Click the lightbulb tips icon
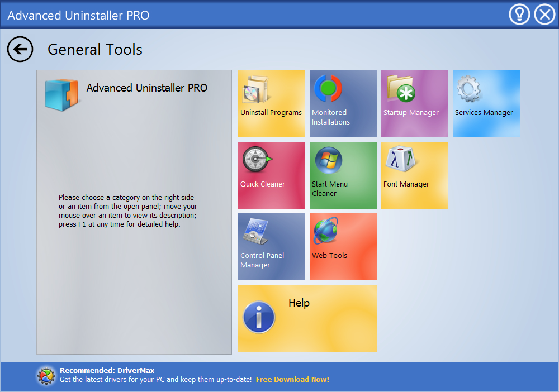This screenshot has width=559, height=392. pos(519,15)
